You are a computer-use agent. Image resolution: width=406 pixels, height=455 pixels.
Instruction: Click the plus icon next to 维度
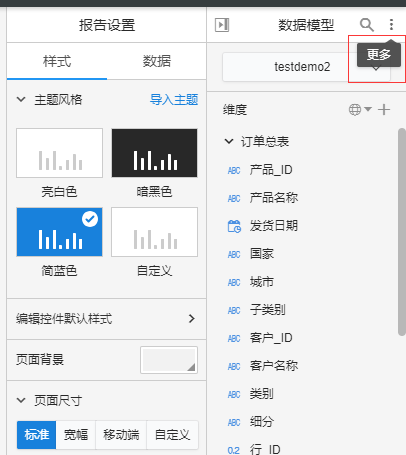[x=384, y=109]
